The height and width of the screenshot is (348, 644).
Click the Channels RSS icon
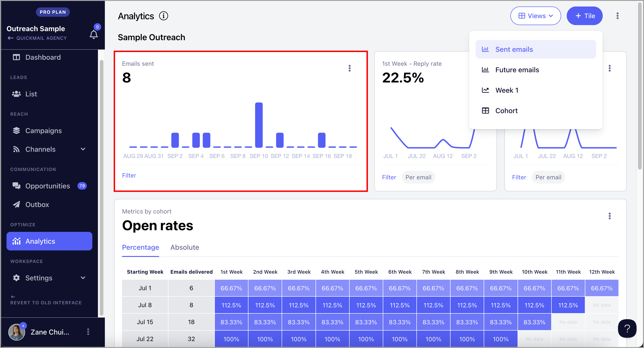coord(16,149)
